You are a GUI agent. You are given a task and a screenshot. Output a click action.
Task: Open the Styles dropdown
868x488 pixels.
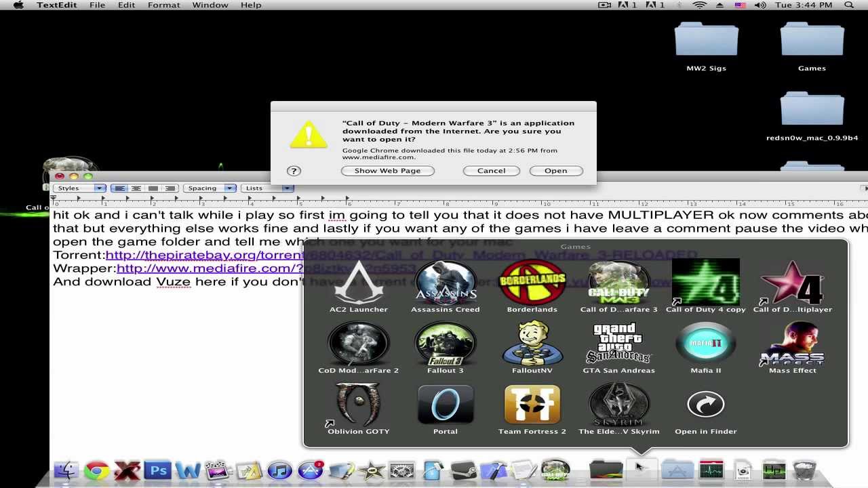(x=79, y=188)
